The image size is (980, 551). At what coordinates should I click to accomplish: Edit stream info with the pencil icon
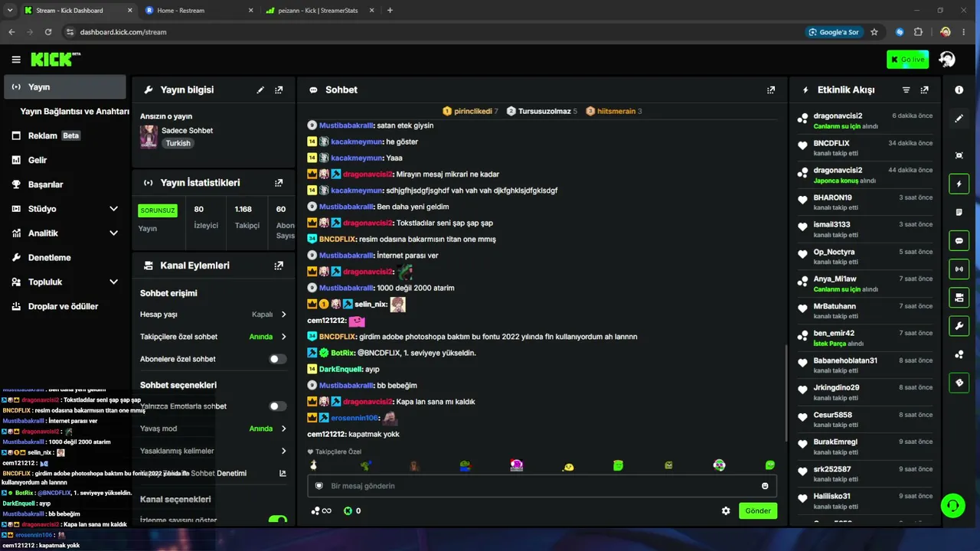(260, 90)
